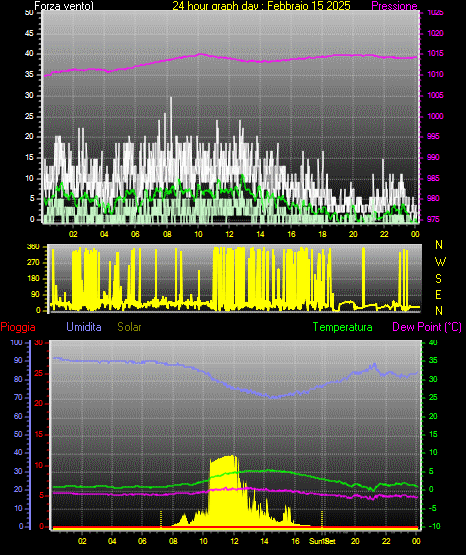Click the 360 degree direction axis value
Viewport: 466px width, 555px height.
click(x=33, y=247)
